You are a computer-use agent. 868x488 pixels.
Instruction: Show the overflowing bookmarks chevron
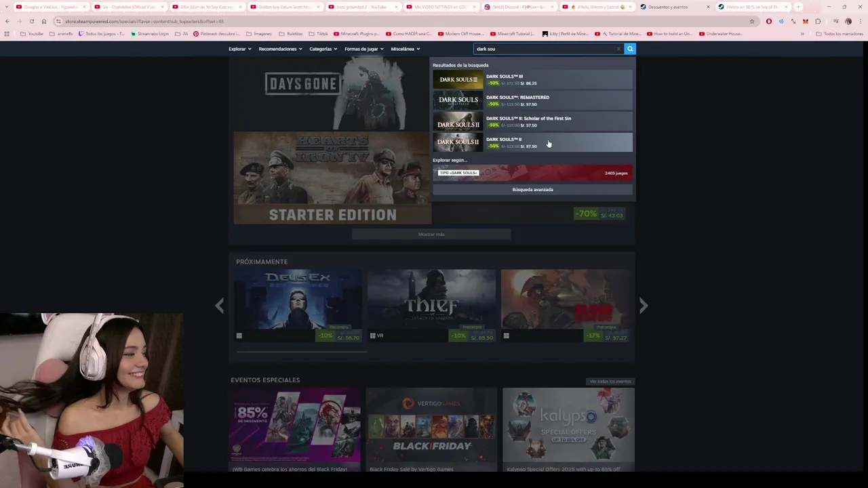pos(802,33)
